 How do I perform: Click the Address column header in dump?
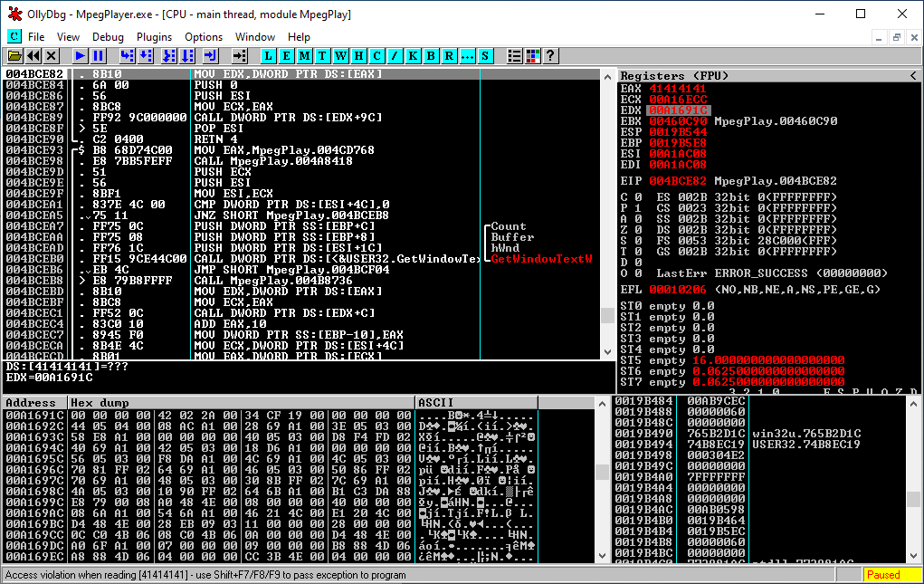coord(34,403)
